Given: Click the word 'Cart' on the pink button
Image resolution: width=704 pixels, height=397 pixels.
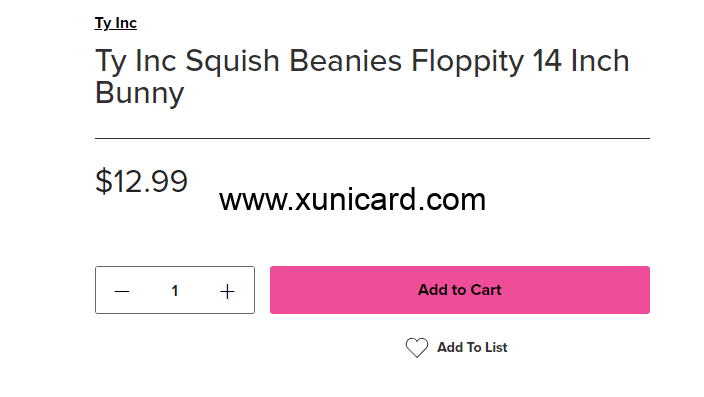Looking at the screenshot, I should (x=486, y=290).
